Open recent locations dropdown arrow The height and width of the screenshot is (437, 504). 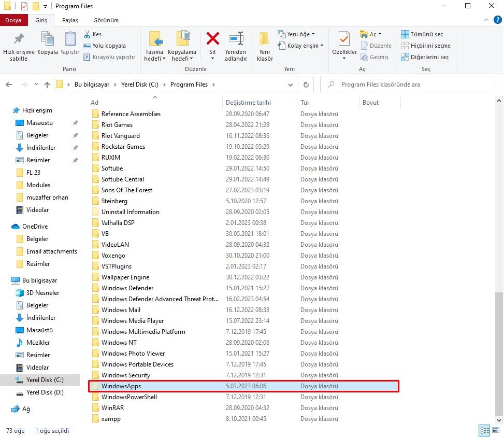coord(36,84)
